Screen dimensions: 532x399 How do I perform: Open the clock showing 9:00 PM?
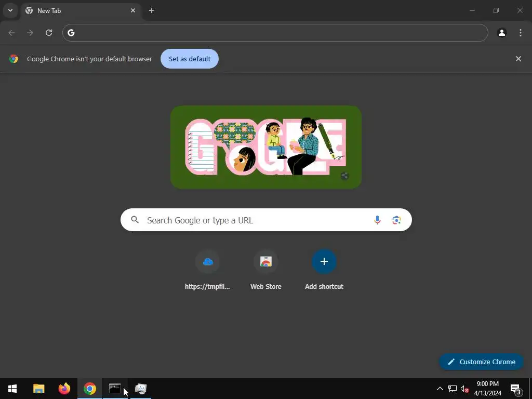(x=487, y=389)
